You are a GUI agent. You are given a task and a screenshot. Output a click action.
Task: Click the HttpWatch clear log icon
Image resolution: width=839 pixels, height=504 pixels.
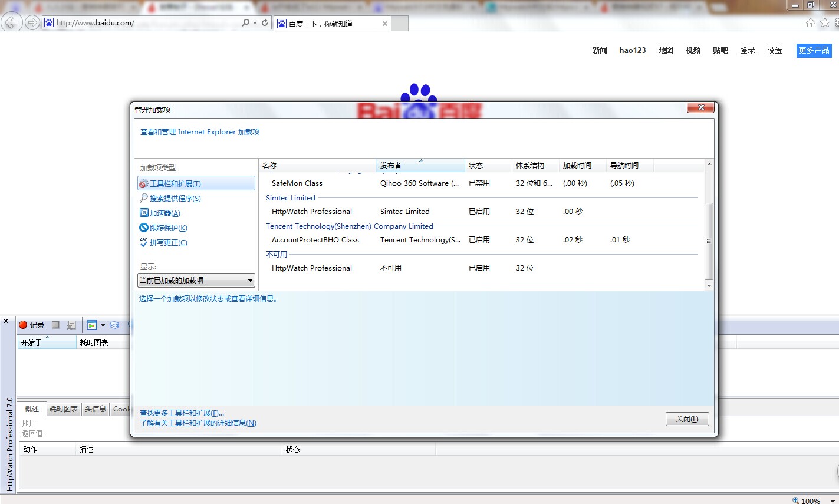pos(71,325)
